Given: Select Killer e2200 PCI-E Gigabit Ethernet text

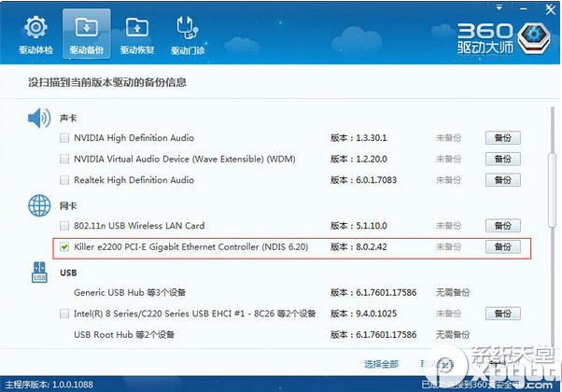Looking at the screenshot, I should tap(191, 247).
